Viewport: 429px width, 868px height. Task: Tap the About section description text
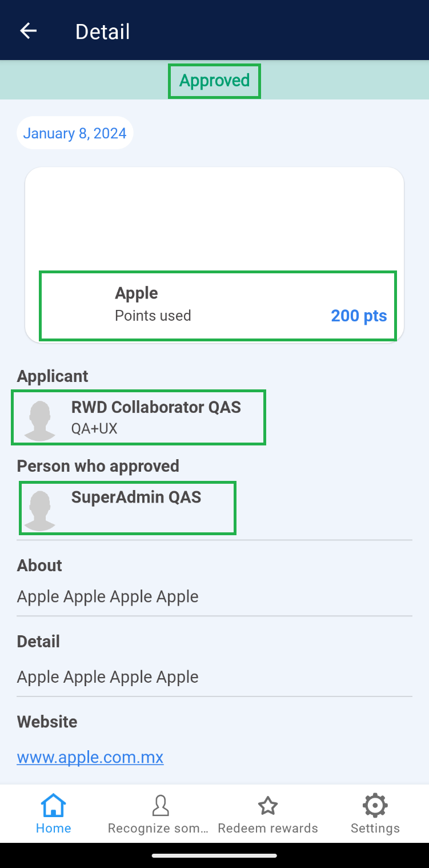point(108,596)
